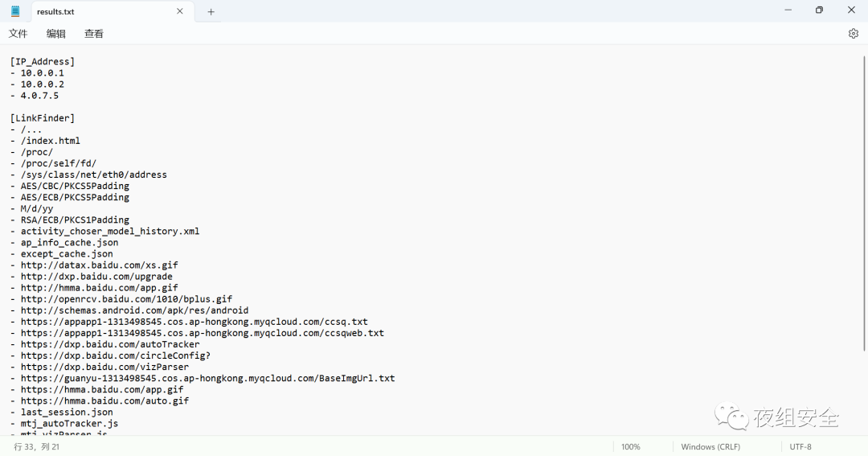Click the except_cache.json line
This screenshot has width=868, height=456.
[61, 254]
